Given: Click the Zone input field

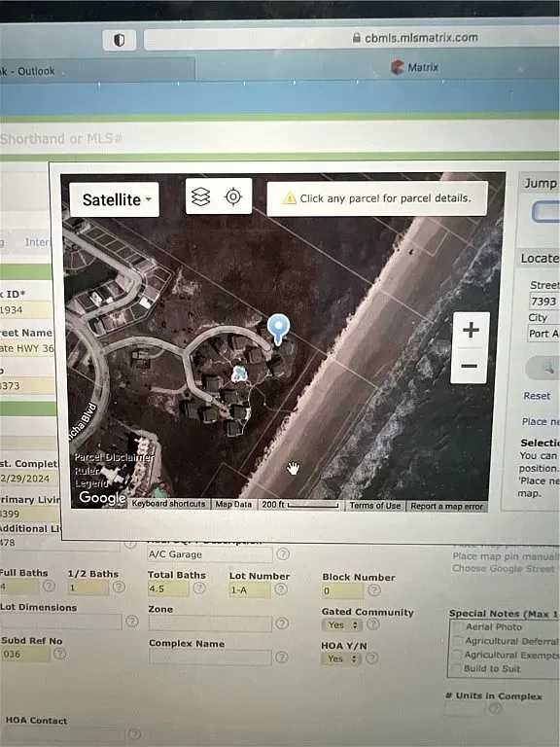Looking at the screenshot, I should [x=210, y=623].
